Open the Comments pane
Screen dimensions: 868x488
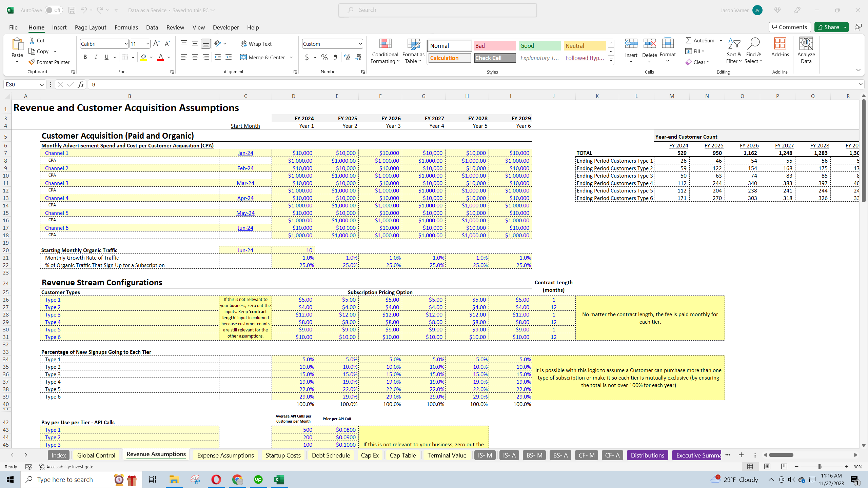(789, 27)
